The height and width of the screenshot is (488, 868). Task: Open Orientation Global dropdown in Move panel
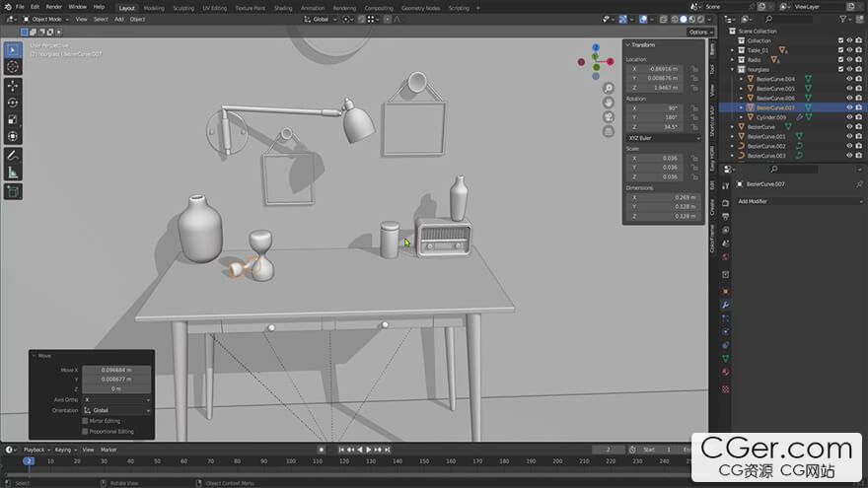(x=116, y=410)
